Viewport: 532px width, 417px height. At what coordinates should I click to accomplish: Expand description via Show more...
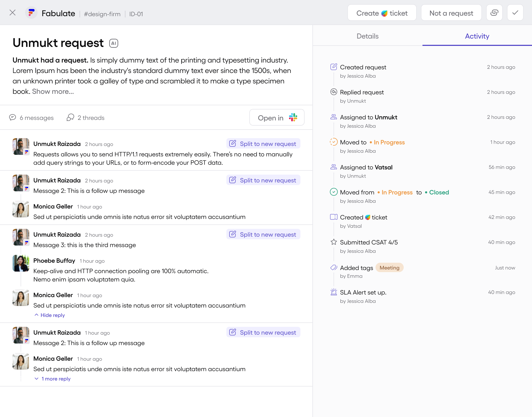click(x=53, y=91)
